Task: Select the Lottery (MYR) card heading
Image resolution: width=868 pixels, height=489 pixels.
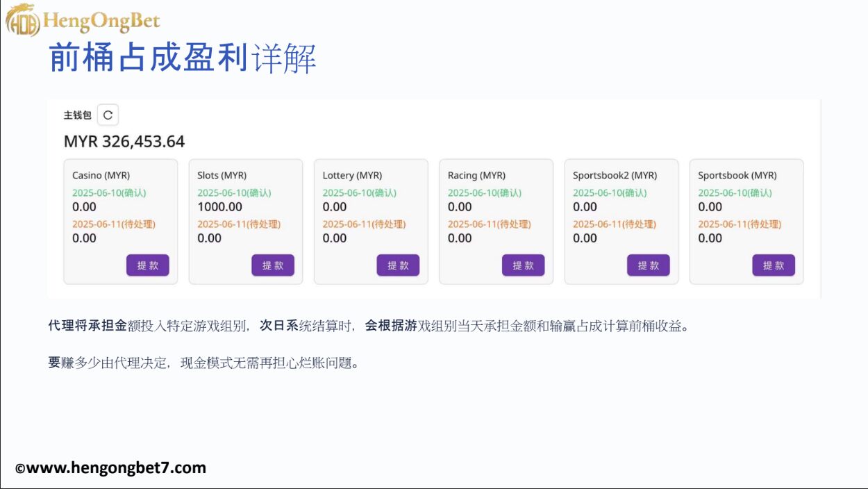Action: (352, 176)
